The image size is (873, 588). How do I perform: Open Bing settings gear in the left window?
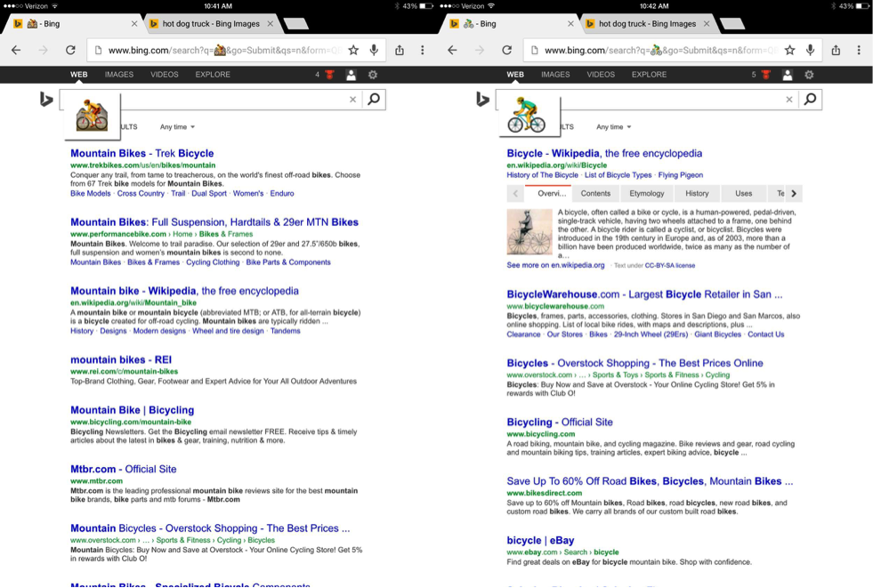tap(373, 75)
